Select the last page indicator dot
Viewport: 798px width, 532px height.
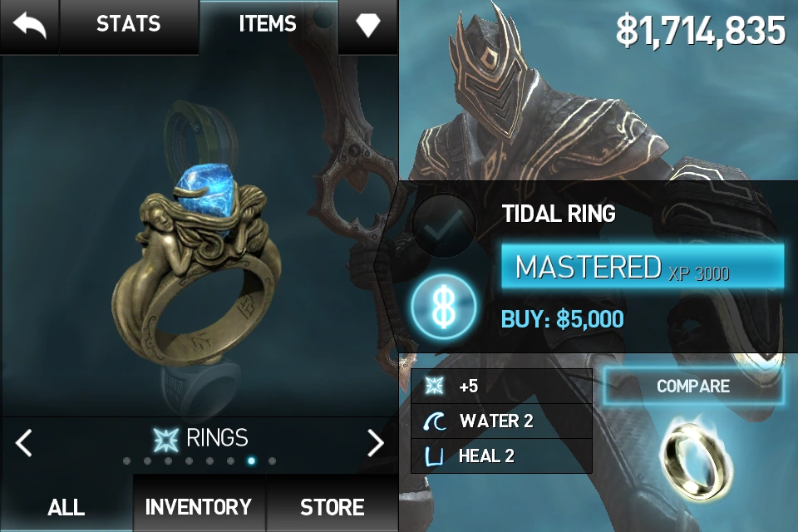click(273, 461)
